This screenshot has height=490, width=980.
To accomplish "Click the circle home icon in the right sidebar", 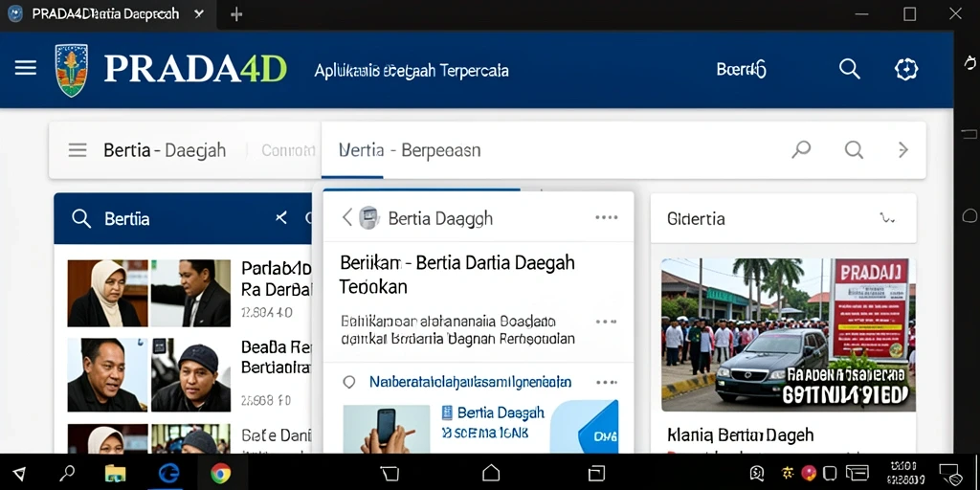I will (x=969, y=216).
